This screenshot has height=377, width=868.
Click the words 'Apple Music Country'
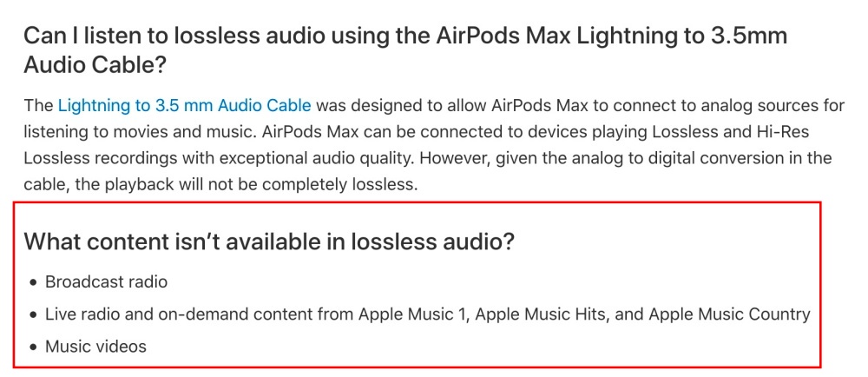point(730,314)
